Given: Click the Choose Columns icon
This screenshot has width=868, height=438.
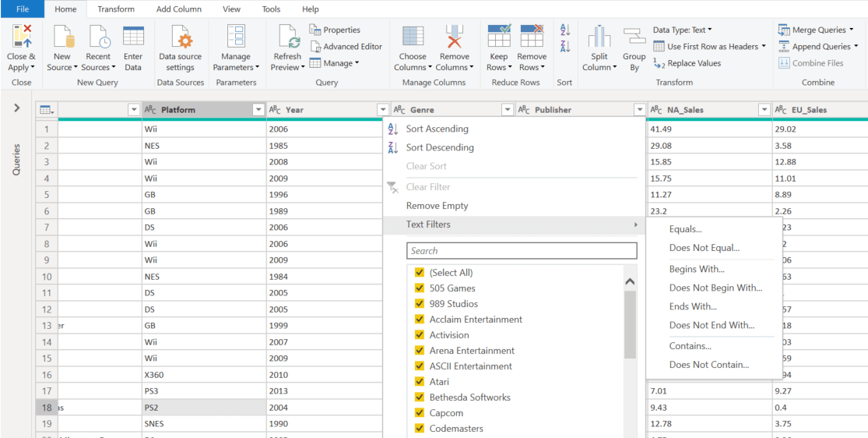Looking at the screenshot, I should (x=413, y=37).
